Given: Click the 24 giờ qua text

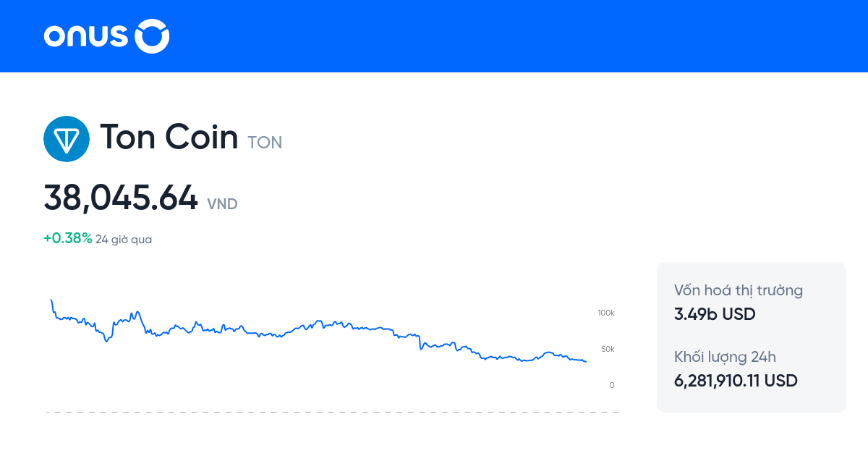Looking at the screenshot, I should 123,238.
